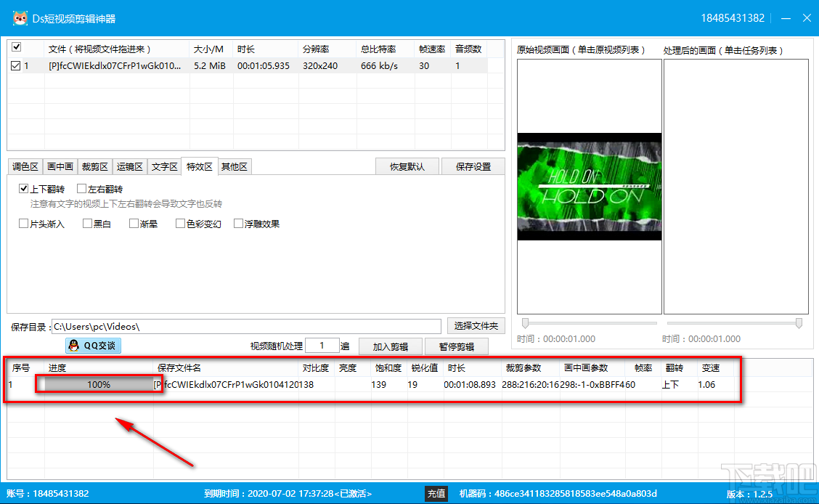Open the 选择文件夹 dialog
This screenshot has width=819, height=504.
pos(476,325)
